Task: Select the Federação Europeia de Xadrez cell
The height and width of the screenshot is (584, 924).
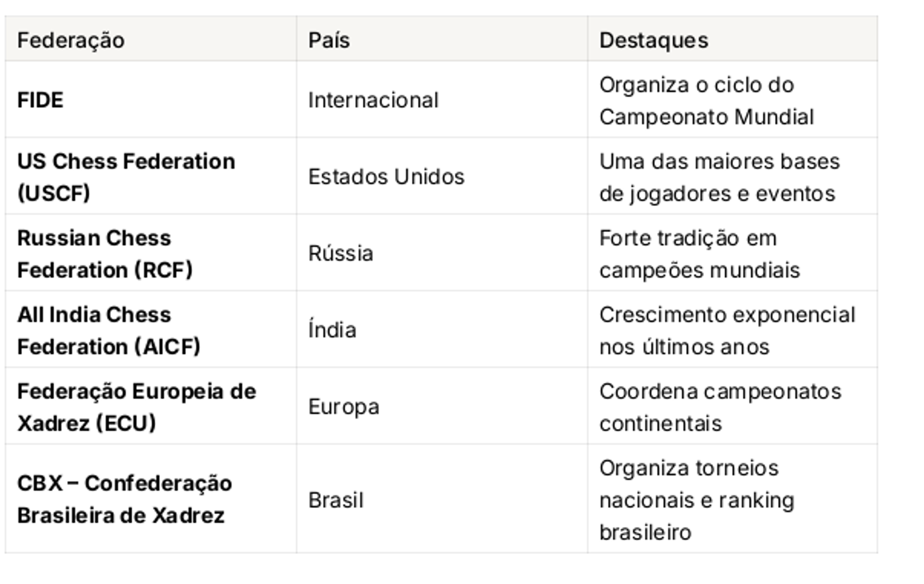Action: tap(151, 406)
